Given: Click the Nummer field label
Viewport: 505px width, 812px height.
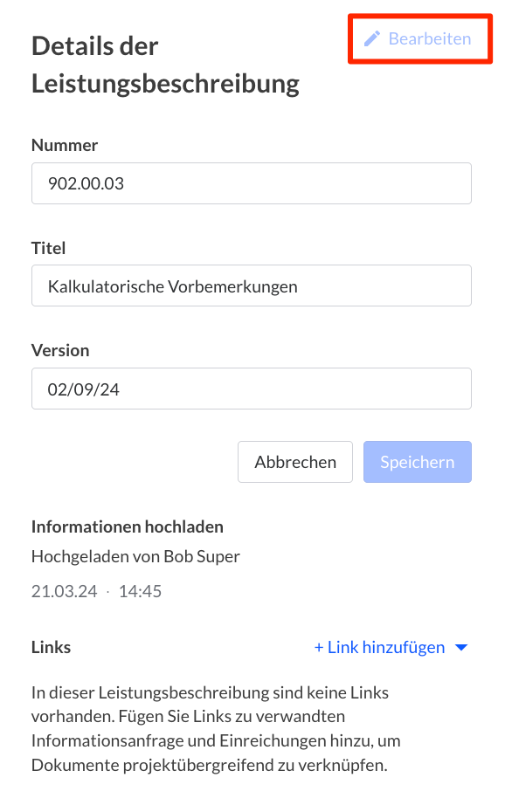Looking at the screenshot, I should click(65, 145).
